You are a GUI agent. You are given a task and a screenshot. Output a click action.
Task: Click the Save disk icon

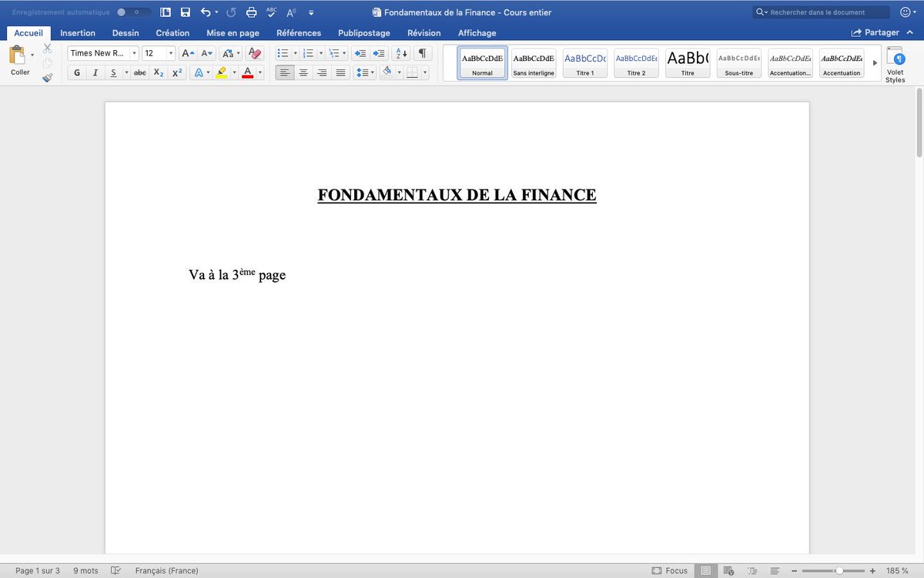point(185,12)
